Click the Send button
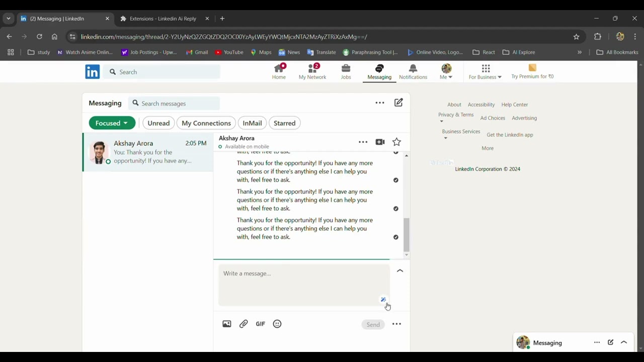The height and width of the screenshot is (362, 644). coord(373,324)
